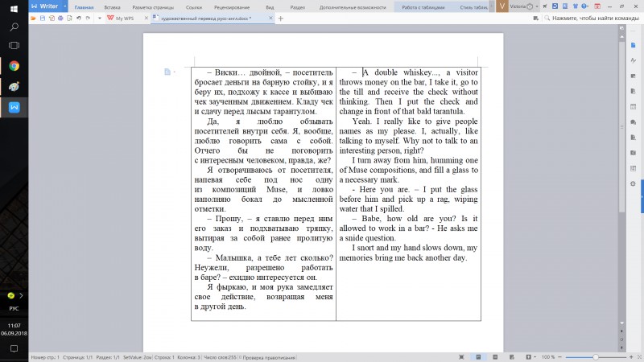Click the Open folder icon in quick toolbar
Screen dimensions: 644x362
pos(33,18)
